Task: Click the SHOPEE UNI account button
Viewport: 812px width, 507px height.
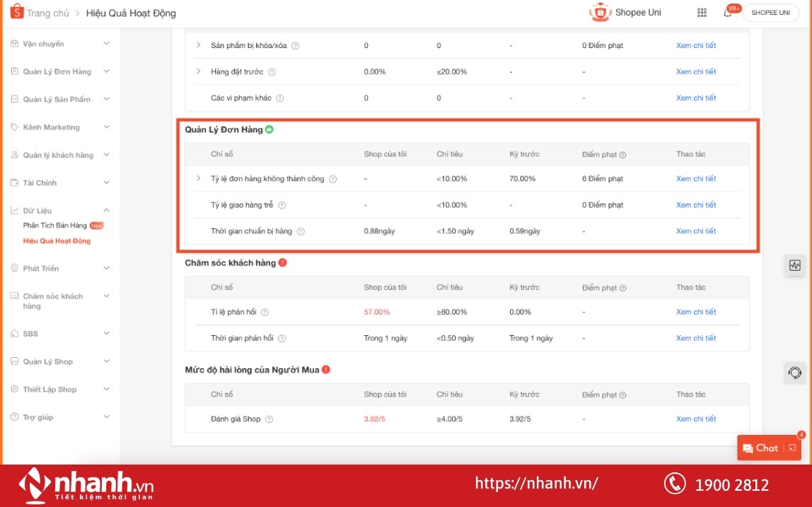Action: click(770, 13)
